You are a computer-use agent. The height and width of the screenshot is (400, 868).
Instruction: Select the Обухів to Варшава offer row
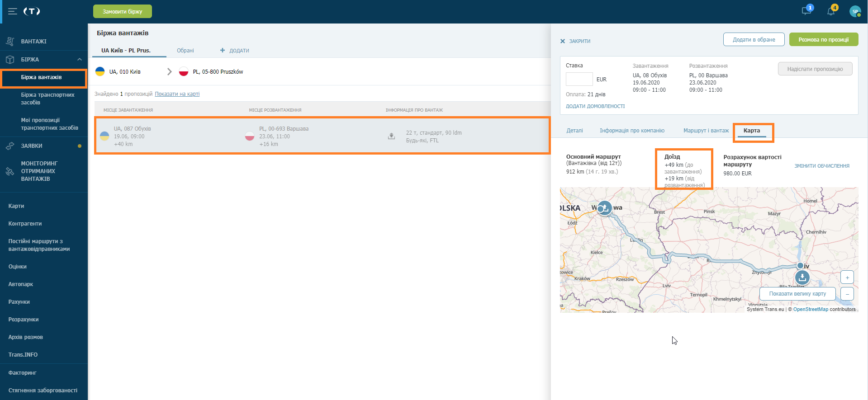click(322, 136)
